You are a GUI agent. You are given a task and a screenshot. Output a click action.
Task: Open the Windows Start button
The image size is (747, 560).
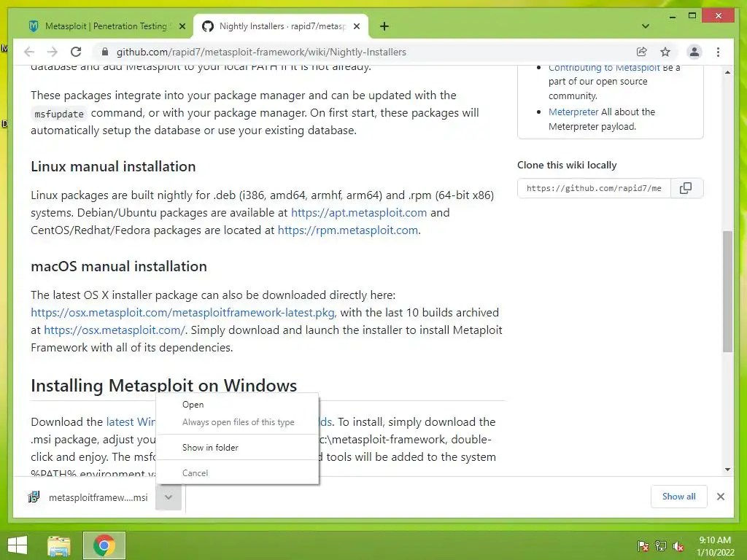pos(18,545)
